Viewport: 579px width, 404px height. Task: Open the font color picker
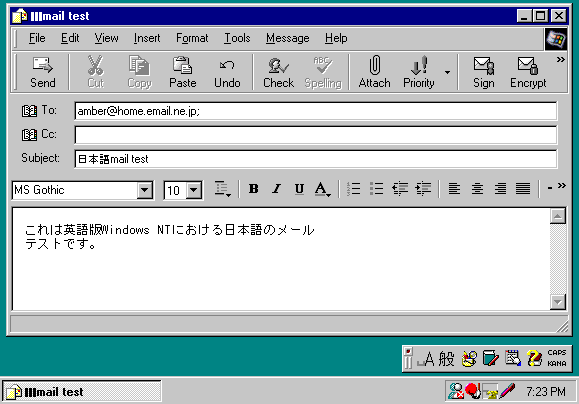click(x=322, y=189)
